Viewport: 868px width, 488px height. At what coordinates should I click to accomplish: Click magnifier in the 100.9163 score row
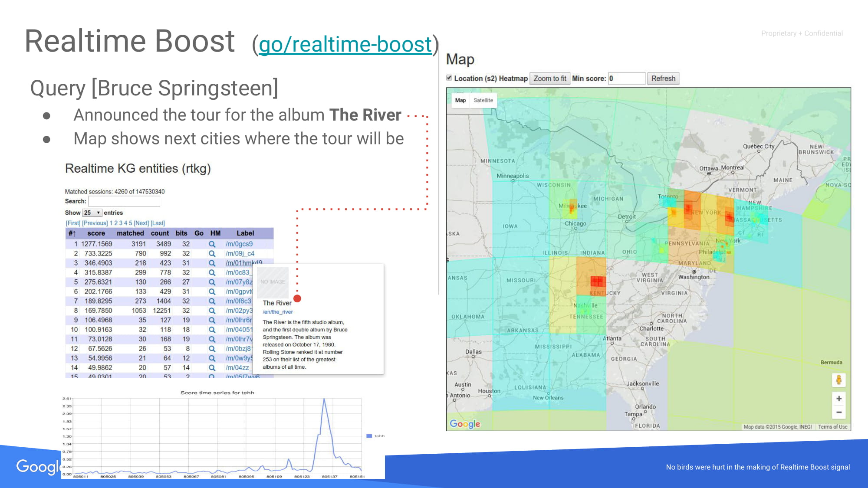click(x=212, y=330)
